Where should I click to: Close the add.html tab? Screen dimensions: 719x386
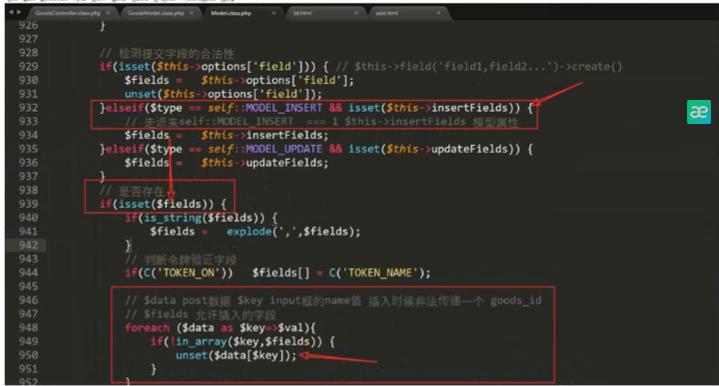click(439, 13)
